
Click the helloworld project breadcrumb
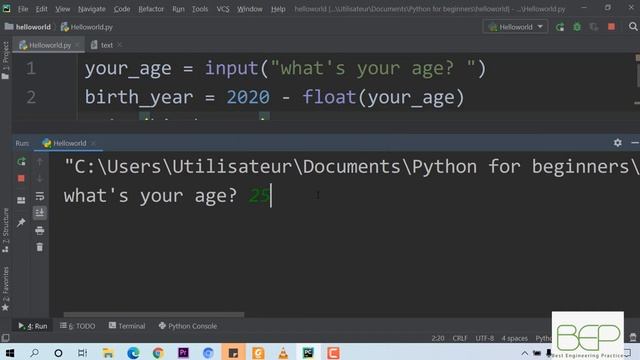tap(28, 27)
